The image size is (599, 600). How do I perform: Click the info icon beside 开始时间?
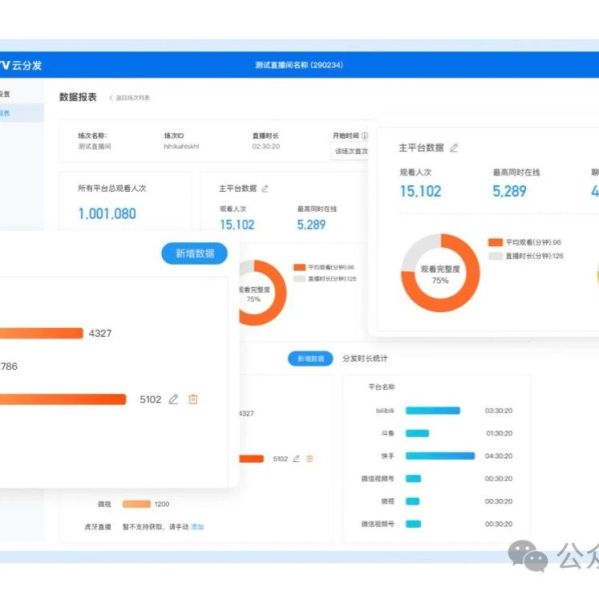tap(364, 135)
